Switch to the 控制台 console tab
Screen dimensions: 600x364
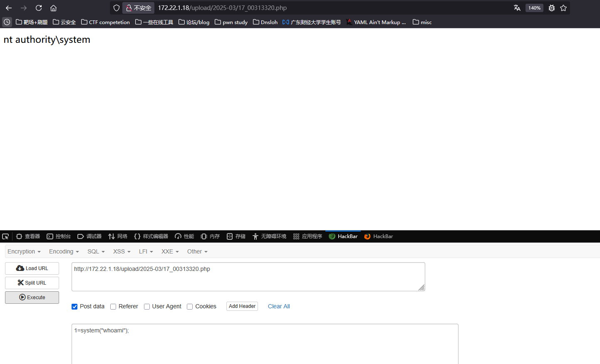pyautogui.click(x=59, y=236)
